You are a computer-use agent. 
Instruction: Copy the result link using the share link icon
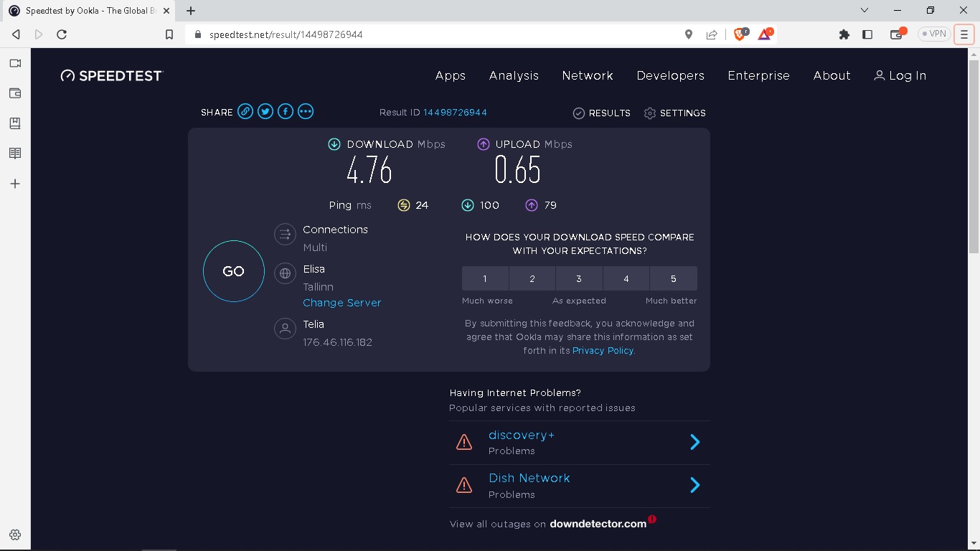(x=245, y=111)
